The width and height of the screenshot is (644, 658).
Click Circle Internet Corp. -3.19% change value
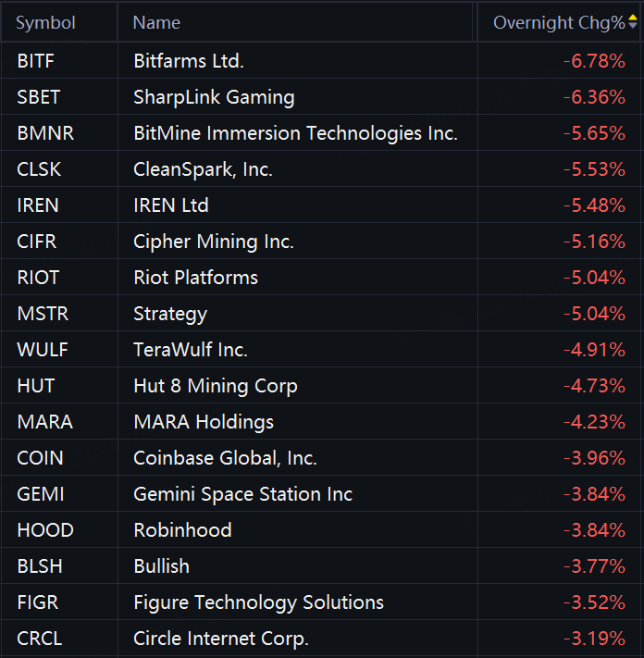click(x=594, y=639)
